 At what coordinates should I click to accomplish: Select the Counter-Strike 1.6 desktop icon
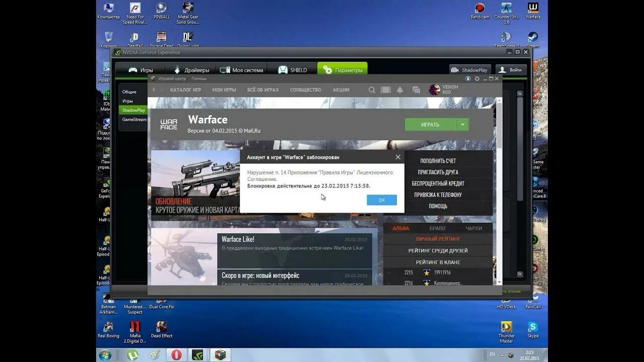click(x=507, y=13)
